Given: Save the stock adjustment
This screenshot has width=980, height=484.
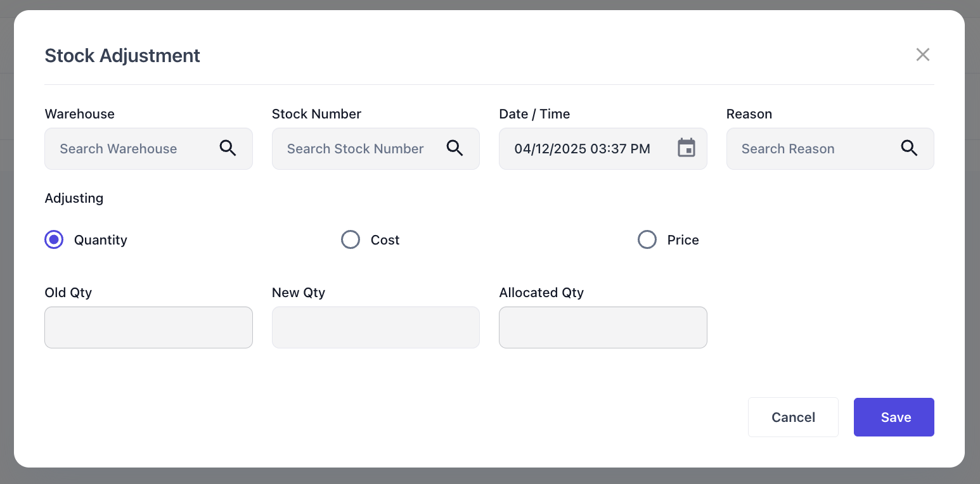Looking at the screenshot, I should coord(894,417).
